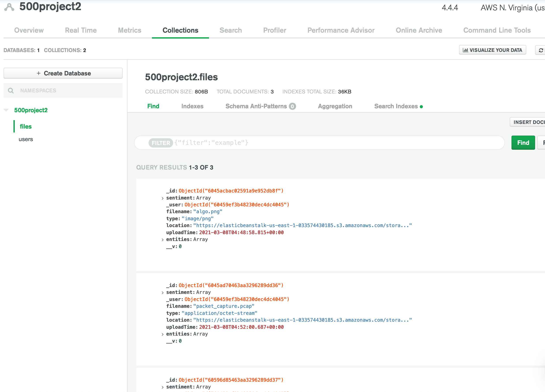Click the refresh icon button at top right
545x392 pixels.
point(541,50)
